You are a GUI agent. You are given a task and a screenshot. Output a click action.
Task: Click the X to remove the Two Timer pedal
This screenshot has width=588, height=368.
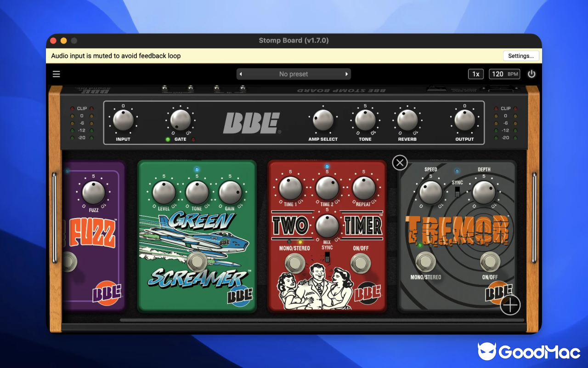400,162
